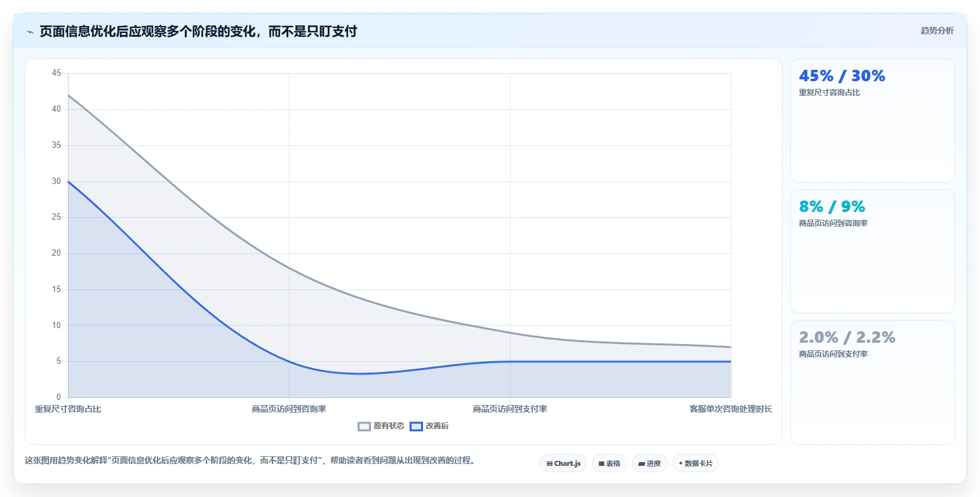This screenshot has height=497, width=980.
Task: Click the 重复尺寸咨询占比 label in the stat card
Action: click(829, 93)
